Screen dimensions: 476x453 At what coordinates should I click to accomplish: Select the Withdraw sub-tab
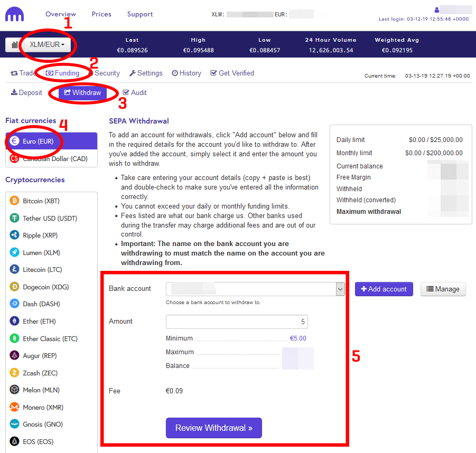point(82,92)
